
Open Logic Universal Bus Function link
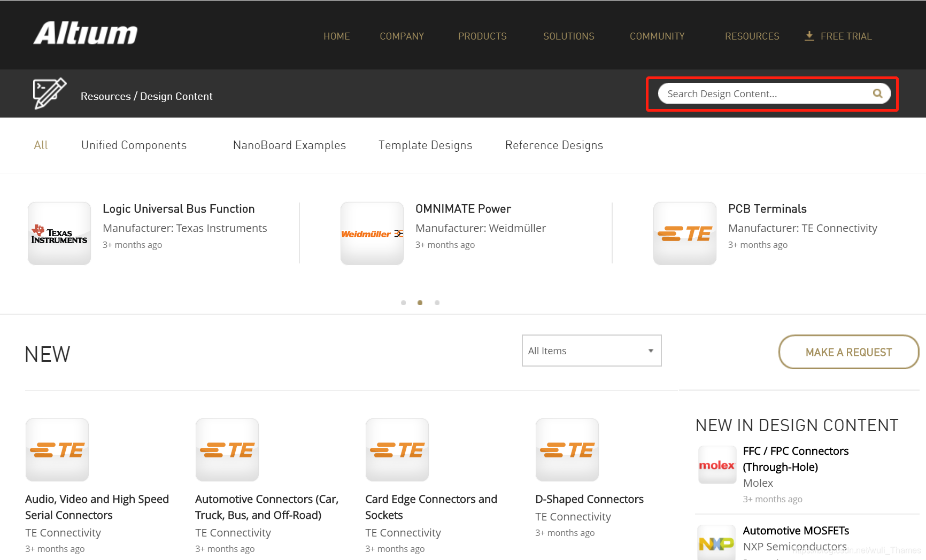point(179,209)
